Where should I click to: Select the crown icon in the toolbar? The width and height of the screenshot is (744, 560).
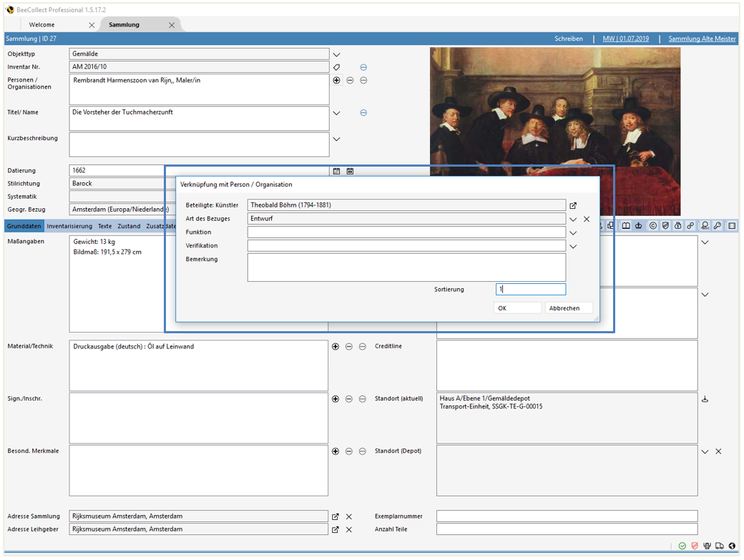point(640,225)
